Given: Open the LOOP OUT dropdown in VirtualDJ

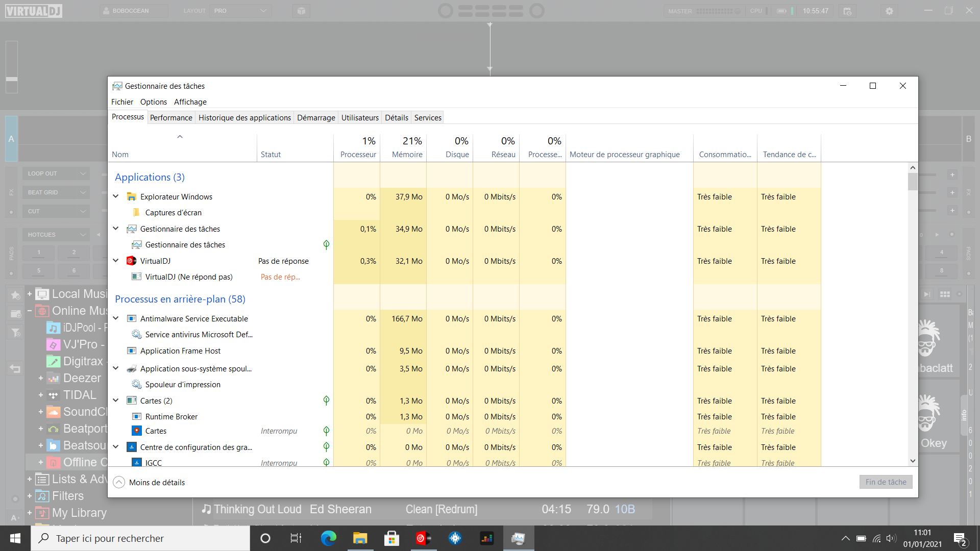Looking at the screenshot, I should [56, 173].
